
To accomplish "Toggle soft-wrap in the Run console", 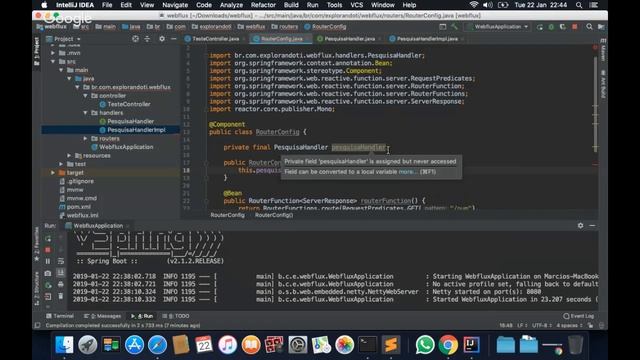I will click(60, 261).
